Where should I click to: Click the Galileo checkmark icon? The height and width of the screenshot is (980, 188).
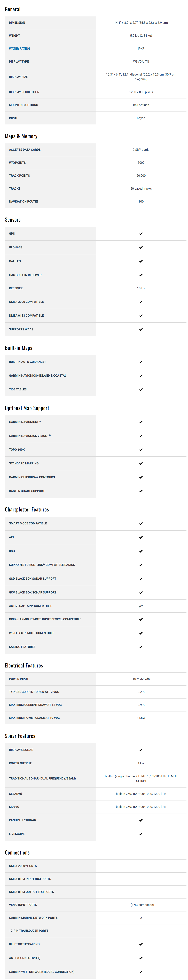click(x=141, y=261)
